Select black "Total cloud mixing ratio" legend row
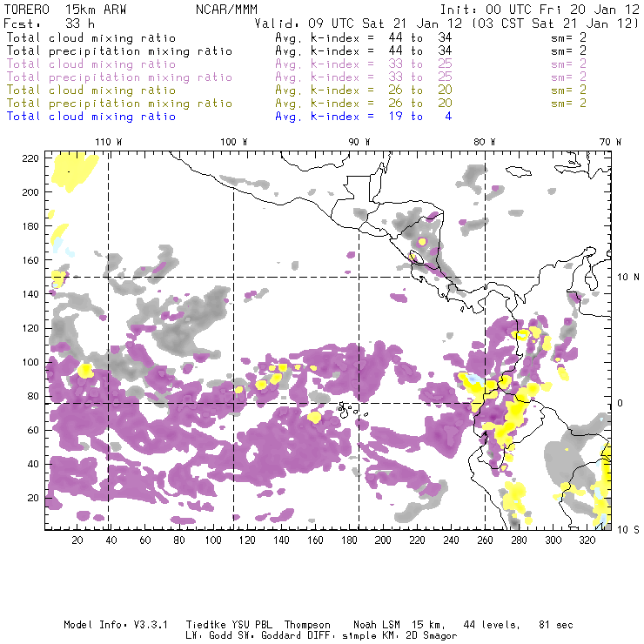The height and width of the screenshot is (644, 644). [91, 38]
